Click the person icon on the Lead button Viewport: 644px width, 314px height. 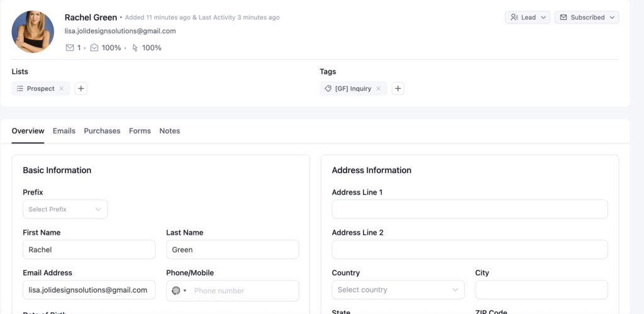pos(514,17)
